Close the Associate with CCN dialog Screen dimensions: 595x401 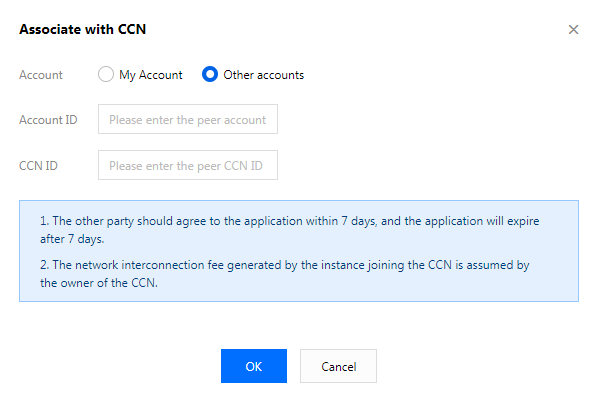coord(573,30)
